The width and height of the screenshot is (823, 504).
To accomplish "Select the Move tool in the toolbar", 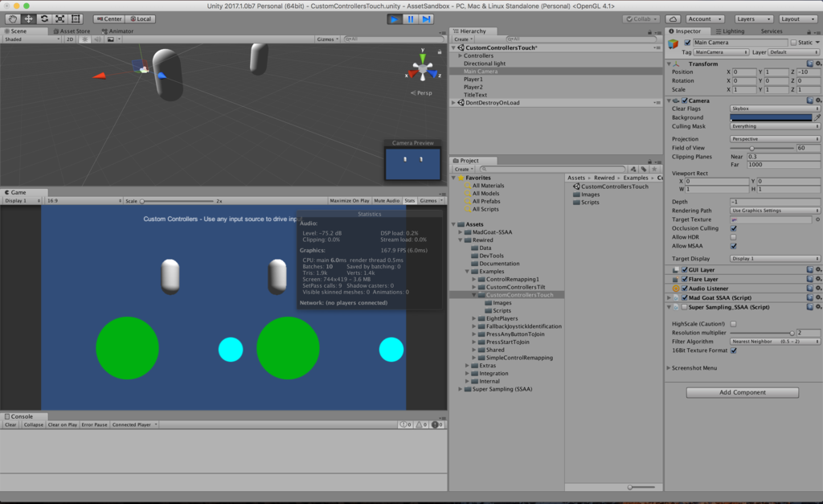I will coord(28,19).
